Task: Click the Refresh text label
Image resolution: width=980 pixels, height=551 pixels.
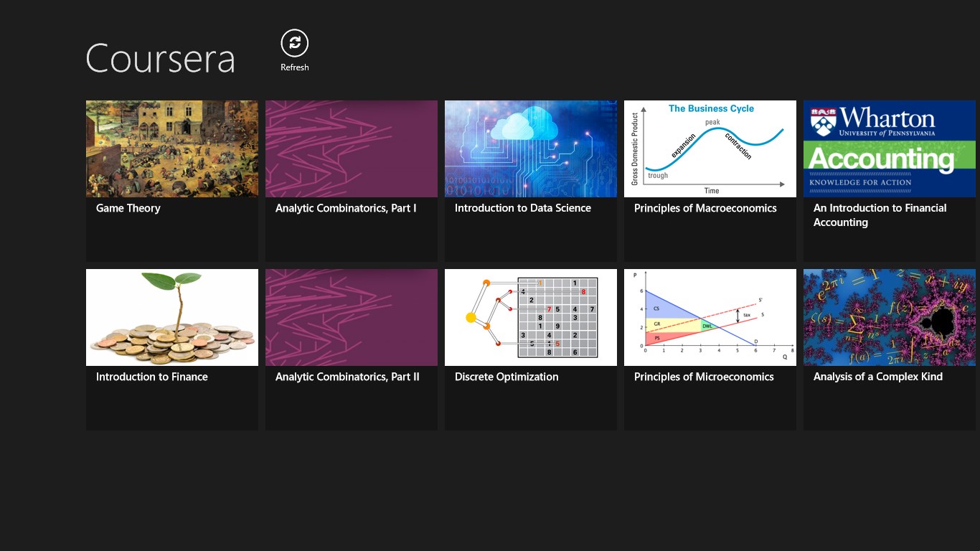Action: point(294,67)
